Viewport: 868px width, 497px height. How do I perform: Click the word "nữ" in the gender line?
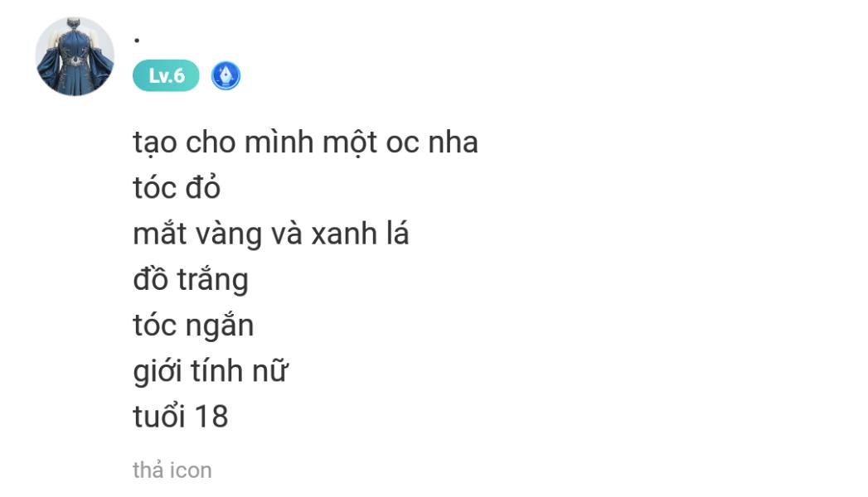pos(269,371)
